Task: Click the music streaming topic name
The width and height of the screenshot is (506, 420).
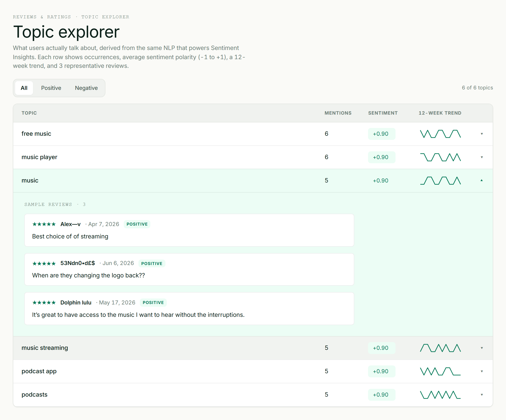Action: pyautogui.click(x=45, y=348)
